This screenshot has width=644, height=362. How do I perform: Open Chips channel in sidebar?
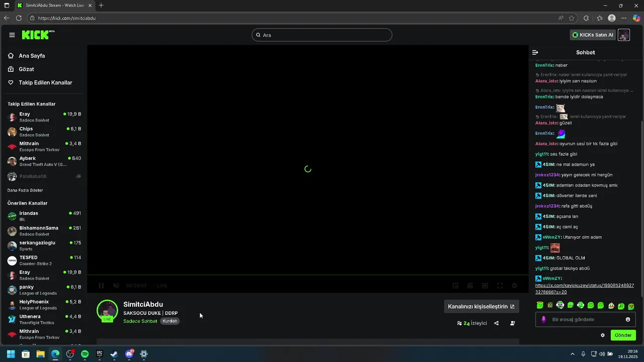coord(44,132)
